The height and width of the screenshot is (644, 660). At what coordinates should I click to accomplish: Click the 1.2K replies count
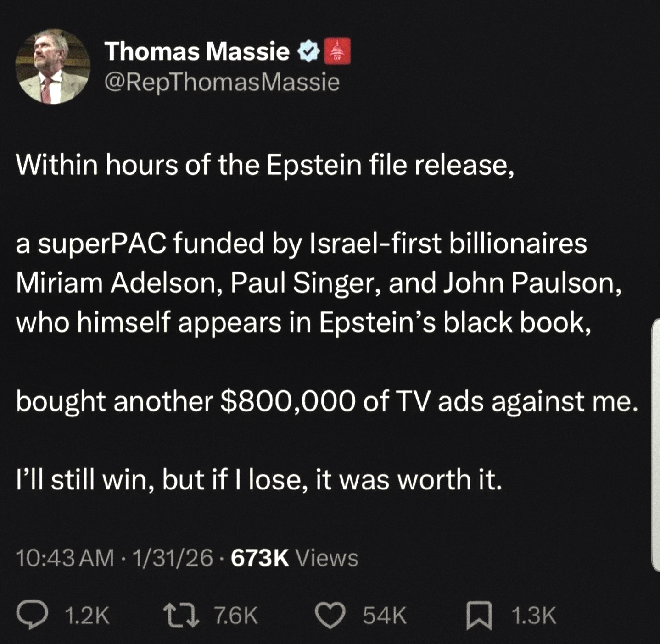tap(87, 615)
